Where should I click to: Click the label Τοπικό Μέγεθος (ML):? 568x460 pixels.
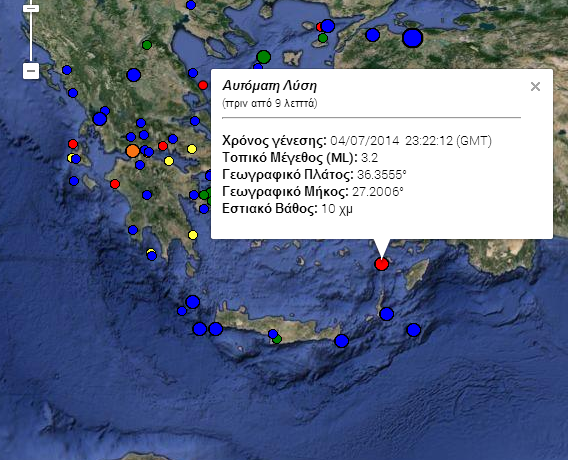pyautogui.click(x=290, y=158)
